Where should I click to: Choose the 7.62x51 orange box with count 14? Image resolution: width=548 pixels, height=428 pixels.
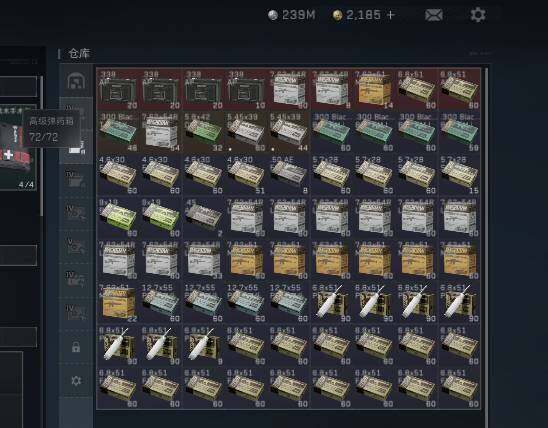(374, 89)
